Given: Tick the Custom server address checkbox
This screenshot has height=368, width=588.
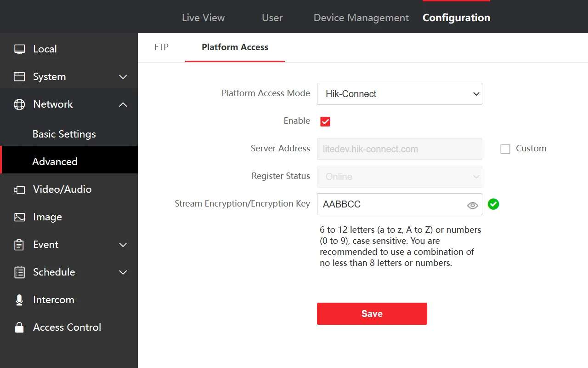Looking at the screenshot, I should point(505,149).
